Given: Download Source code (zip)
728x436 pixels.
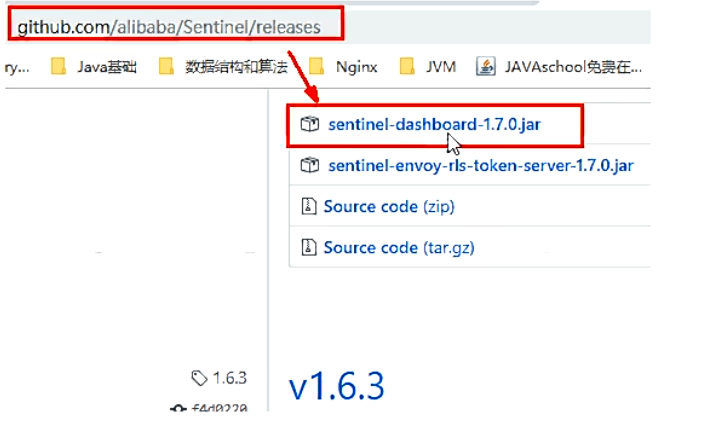Looking at the screenshot, I should [x=389, y=206].
